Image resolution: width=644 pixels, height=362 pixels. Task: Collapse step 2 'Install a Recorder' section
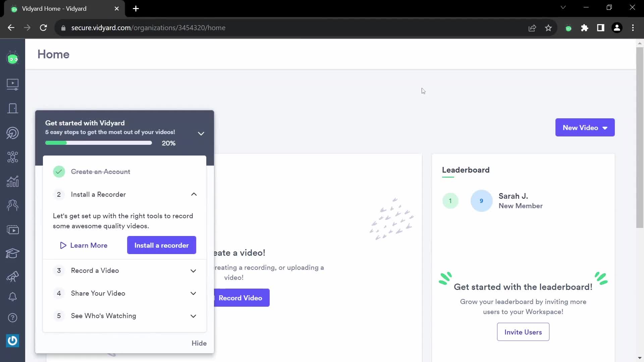click(194, 194)
